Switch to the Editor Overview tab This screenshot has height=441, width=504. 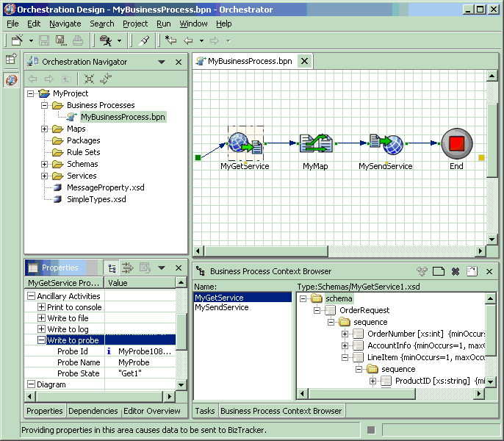pos(151,411)
